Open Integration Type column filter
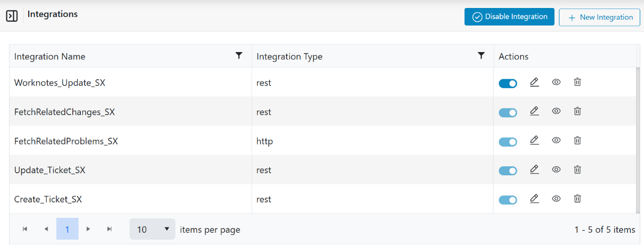This screenshot has width=644, height=246. coord(481,56)
